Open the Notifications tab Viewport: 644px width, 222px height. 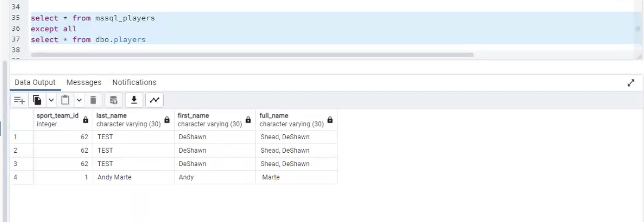134,82
